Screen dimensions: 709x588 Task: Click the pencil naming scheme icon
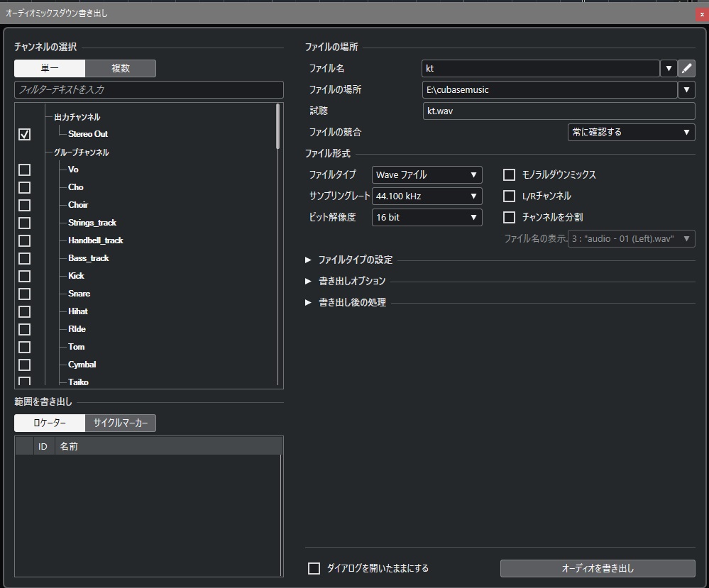pyautogui.click(x=686, y=68)
